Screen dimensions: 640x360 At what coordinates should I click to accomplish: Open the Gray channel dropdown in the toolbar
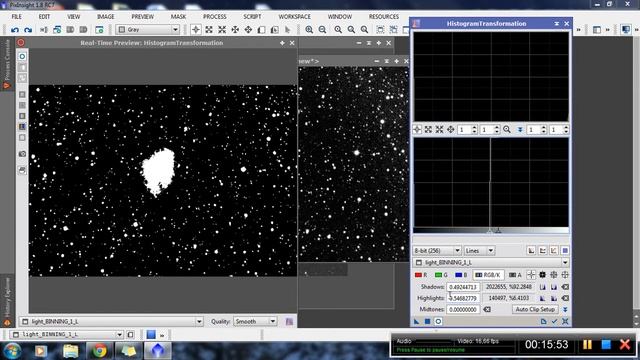[x=148, y=30]
